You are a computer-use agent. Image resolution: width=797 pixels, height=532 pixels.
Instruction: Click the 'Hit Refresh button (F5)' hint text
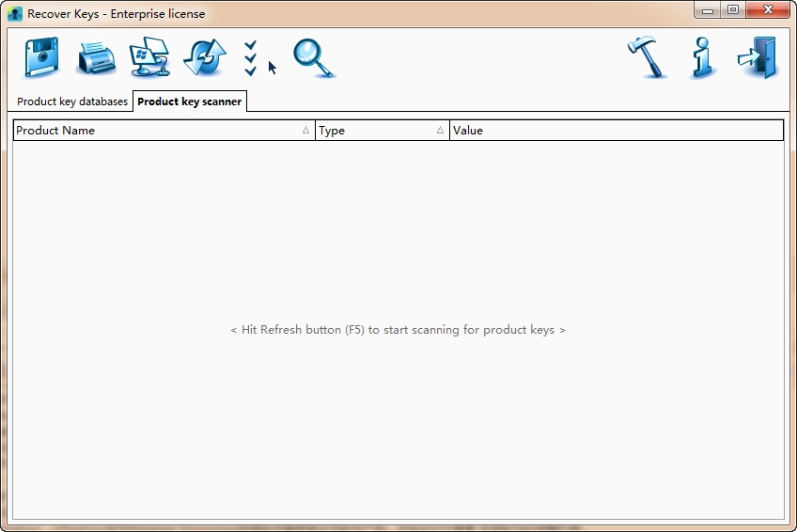point(398,330)
